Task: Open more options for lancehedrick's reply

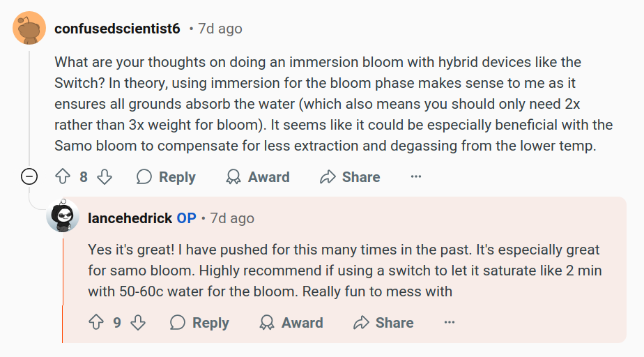Action: point(450,323)
